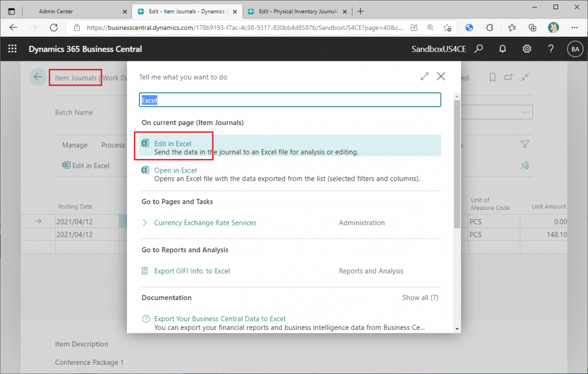Click the Edit in Excel action behind the dialog

(86, 166)
